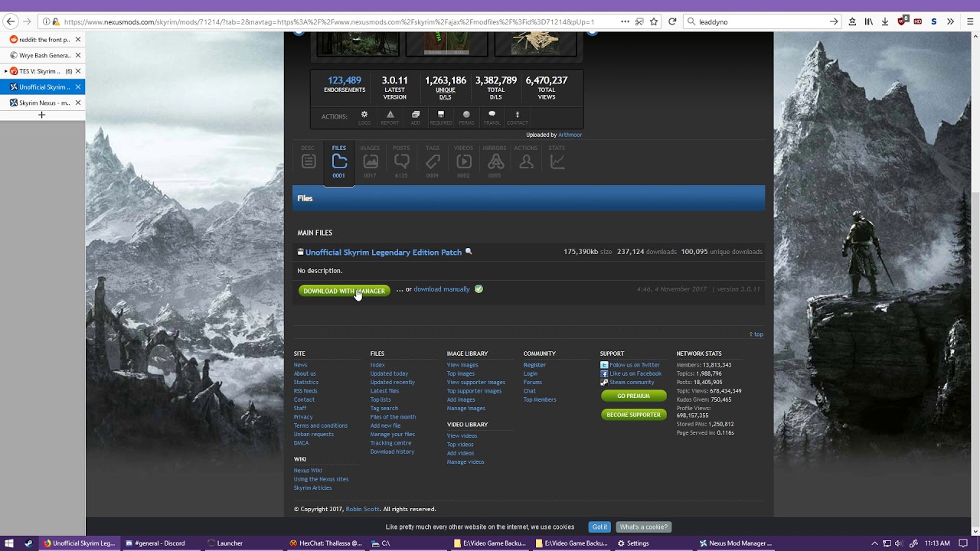This screenshot has width=980, height=551.
Task: Open the Files of the month link
Action: click(x=393, y=417)
